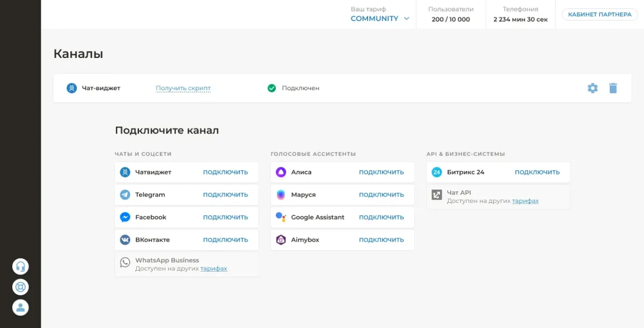Image resolution: width=644 pixels, height=328 pixels.
Task: Connect Telegram channel via ПОДКЛЮЧИТЬ
Action: [225, 195]
